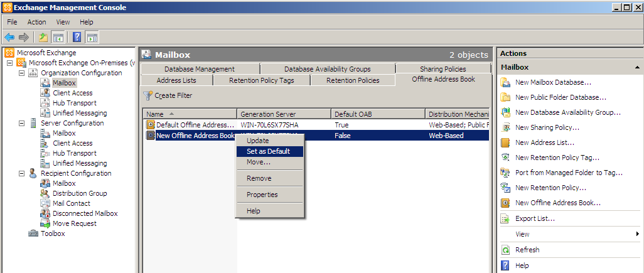Choose Properties from the context menu
Image resolution: width=644 pixels, height=273 pixels.
point(270,195)
